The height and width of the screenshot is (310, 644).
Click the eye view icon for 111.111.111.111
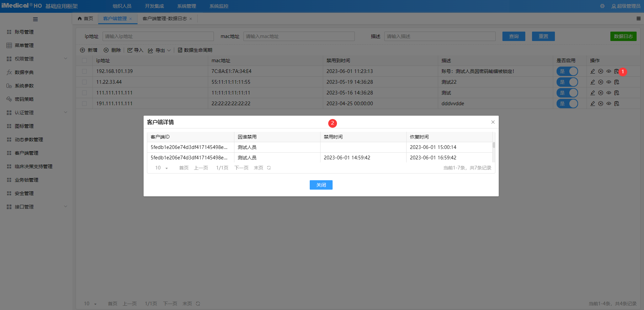coord(609,93)
